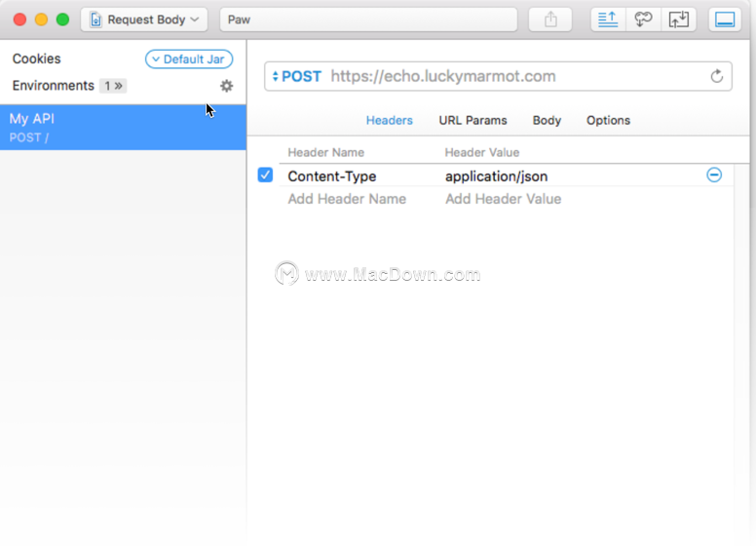Click the cloud sync icon
Image resolution: width=756 pixels, height=546 pixels.
point(643,19)
